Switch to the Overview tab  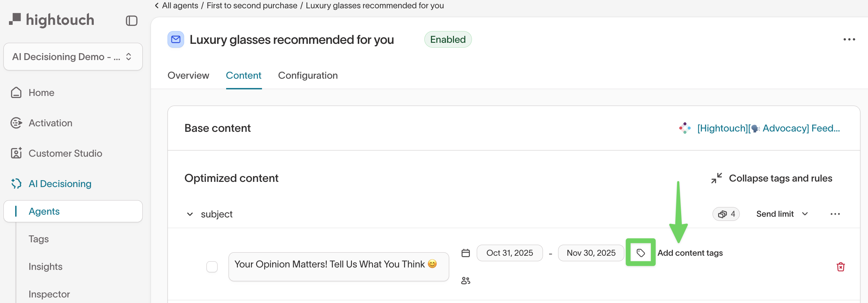pos(188,75)
